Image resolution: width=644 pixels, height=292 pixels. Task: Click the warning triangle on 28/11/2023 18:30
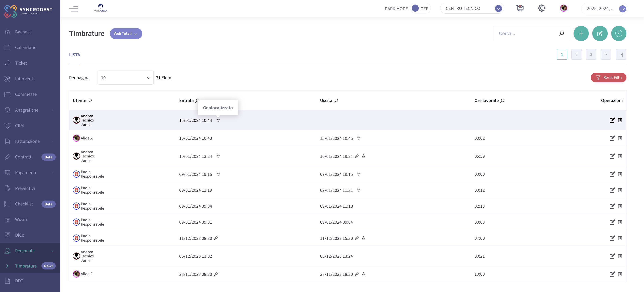pos(363,274)
